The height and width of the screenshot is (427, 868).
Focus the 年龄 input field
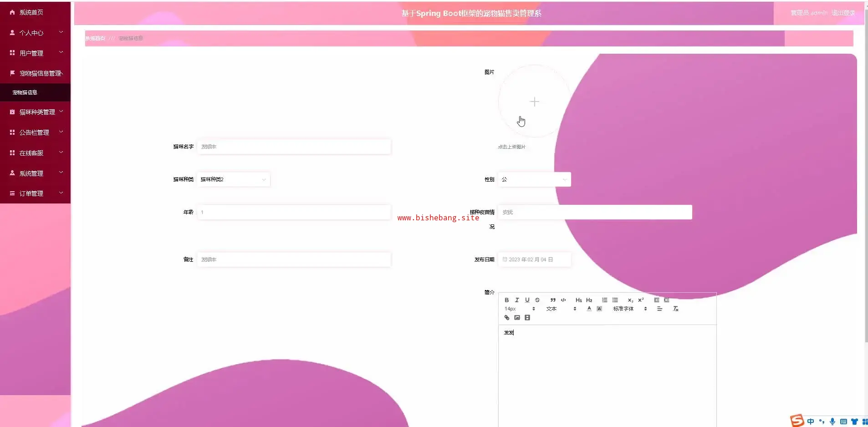[x=294, y=212]
